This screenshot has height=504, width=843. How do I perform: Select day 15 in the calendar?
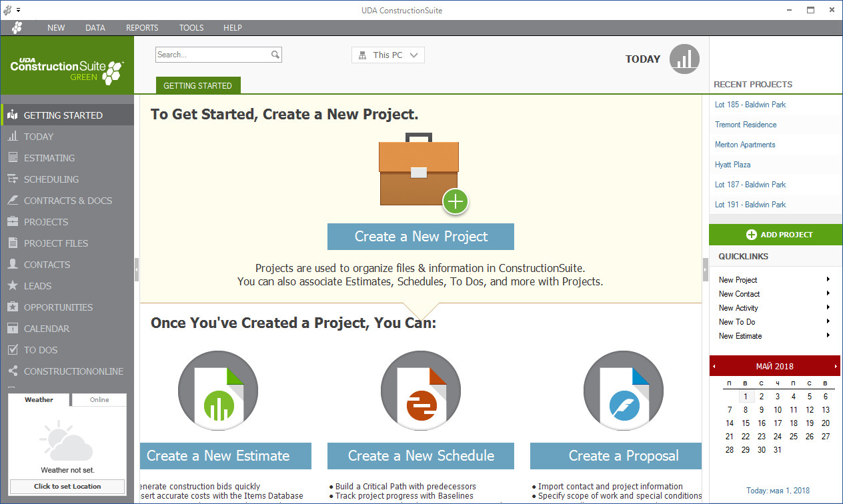[x=746, y=423]
